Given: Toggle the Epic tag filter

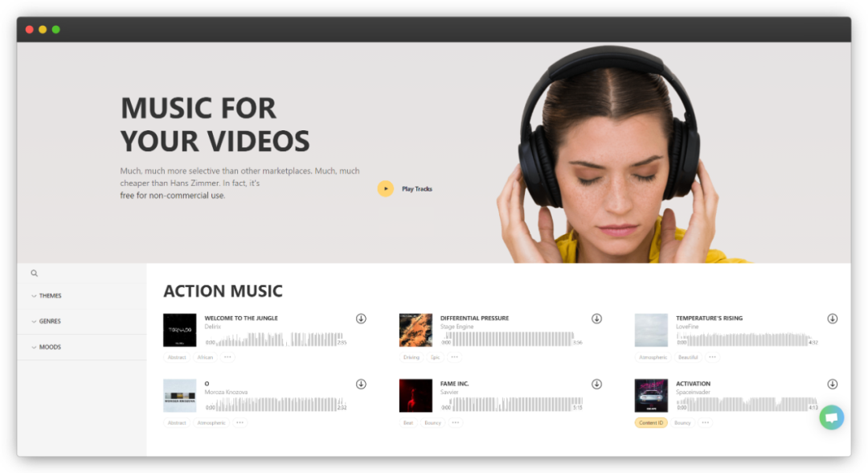Looking at the screenshot, I should click(435, 357).
